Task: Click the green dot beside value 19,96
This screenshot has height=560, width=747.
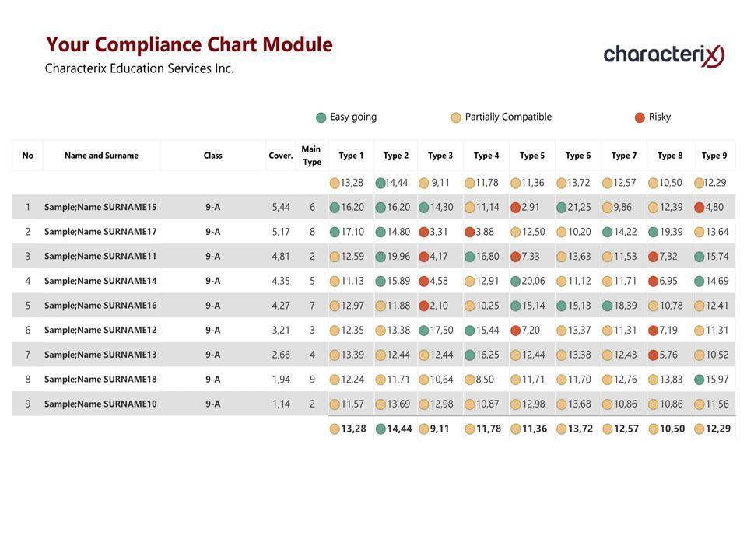Action: tap(381, 257)
